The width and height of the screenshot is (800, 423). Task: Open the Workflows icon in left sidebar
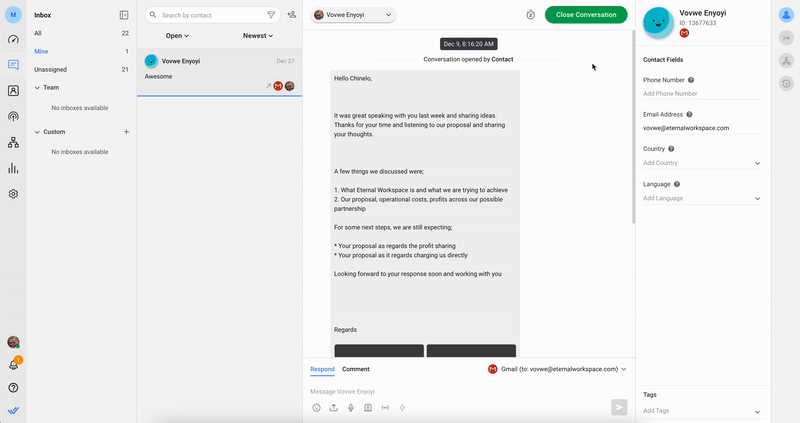coord(14,143)
